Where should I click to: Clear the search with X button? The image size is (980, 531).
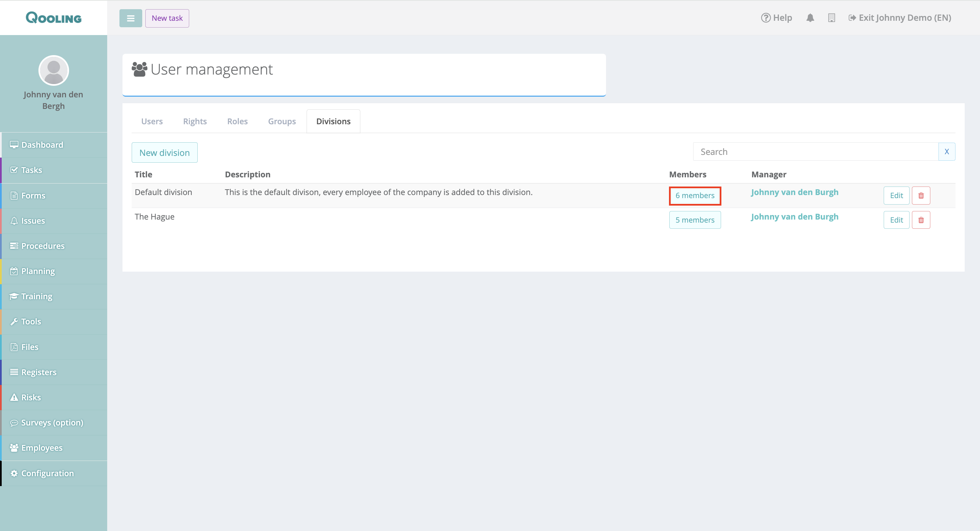tap(947, 151)
